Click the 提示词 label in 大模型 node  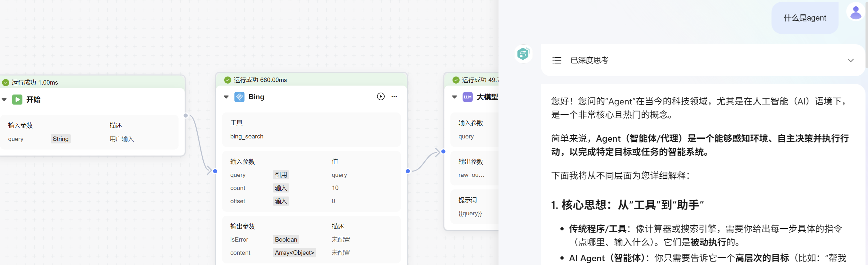(x=467, y=200)
